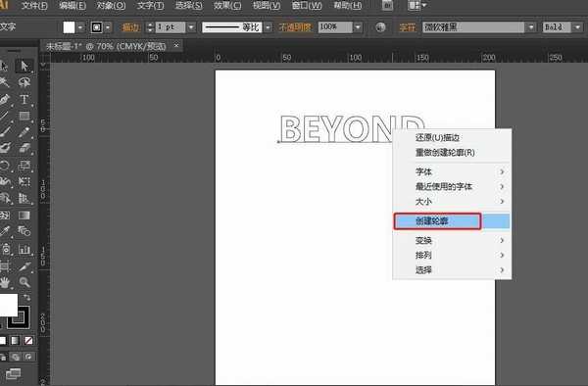
Task: Select the Rectangle tool
Action: [x=24, y=116]
